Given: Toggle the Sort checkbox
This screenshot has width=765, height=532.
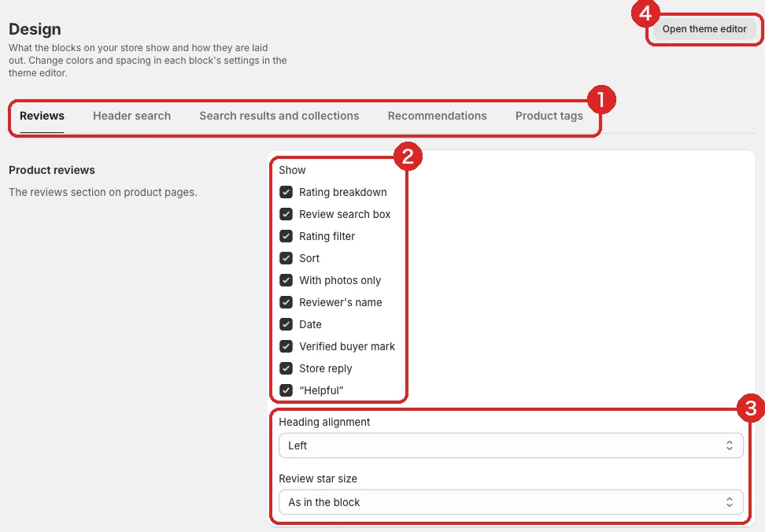Looking at the screenshot, I should coord(286,258).
